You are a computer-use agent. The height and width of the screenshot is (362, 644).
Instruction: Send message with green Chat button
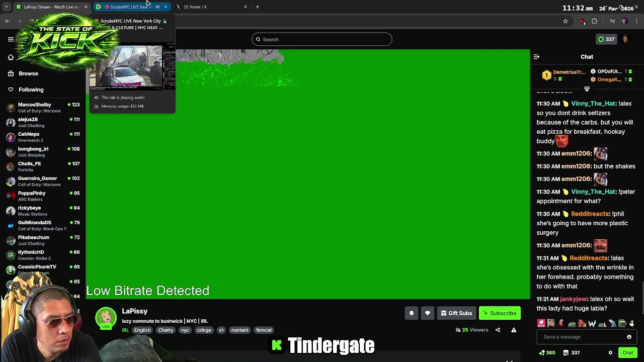click(627, 353)
